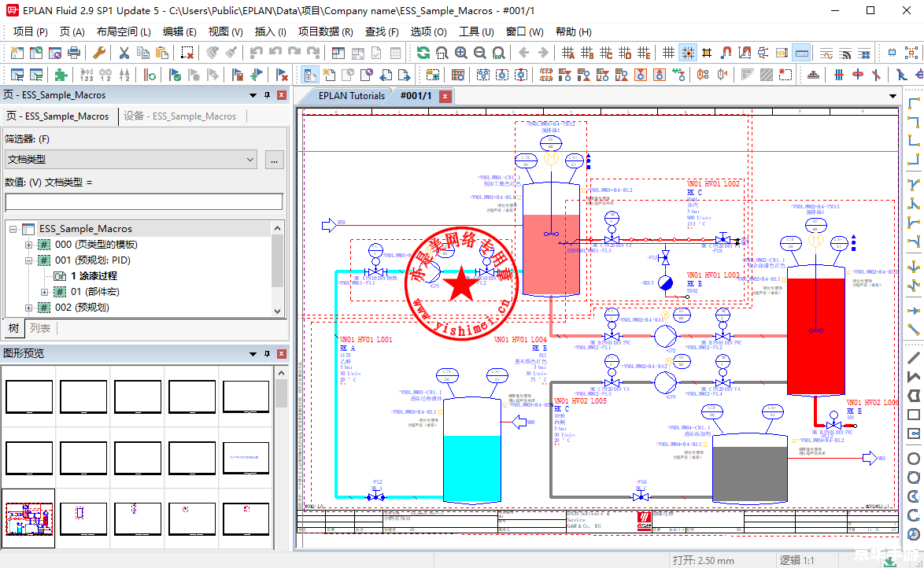Screen dimensions: 924x568
Task: Click the delete selection area icon
Action: (187, 53)
